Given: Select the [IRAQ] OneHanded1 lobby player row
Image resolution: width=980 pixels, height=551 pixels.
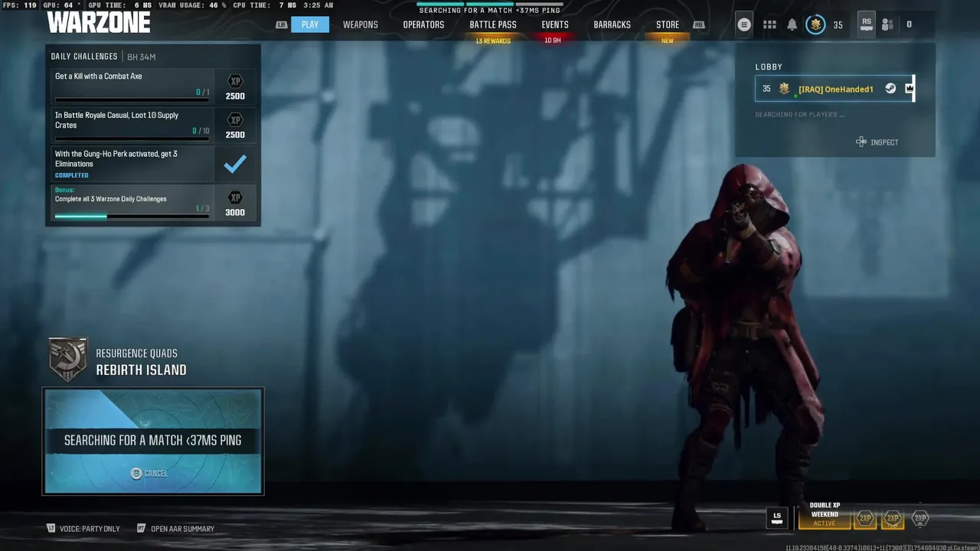Looking at the screenshot, I should (835, 89).
